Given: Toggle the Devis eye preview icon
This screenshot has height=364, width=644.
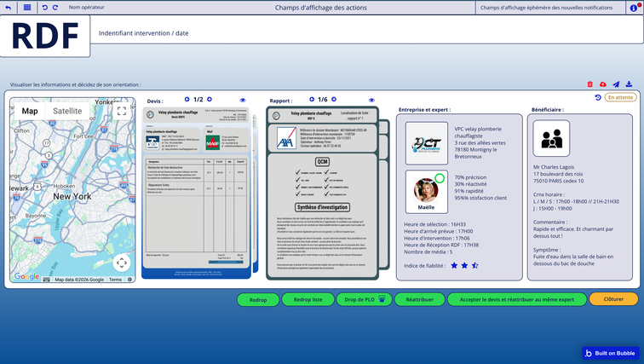Looking at the screenshot, I should (243, 100).
